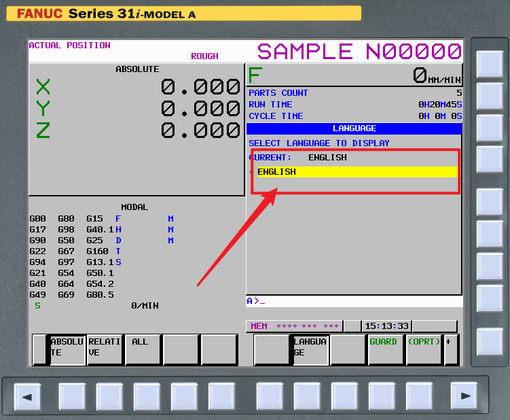This screenshot has height=420, width=510.
Task: Click the (OPRT) operation soft key
Action: click(424, 349)
